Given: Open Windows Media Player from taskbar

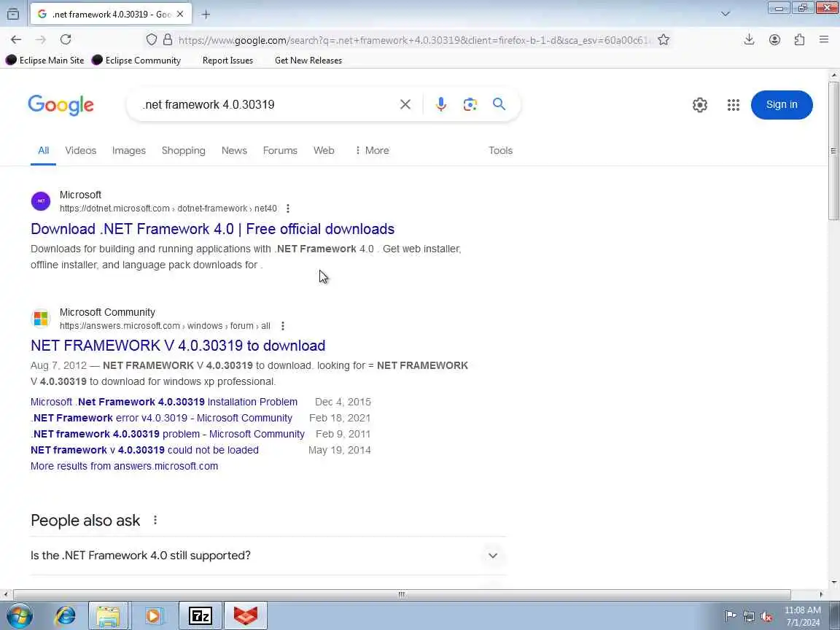Looking at the screenshot, I should [153, 615].
